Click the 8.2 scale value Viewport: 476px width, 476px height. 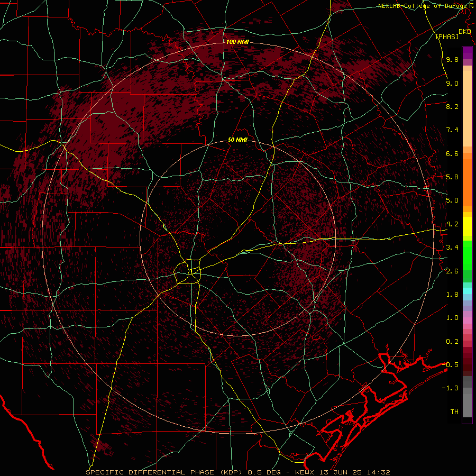tap(452, 107)
